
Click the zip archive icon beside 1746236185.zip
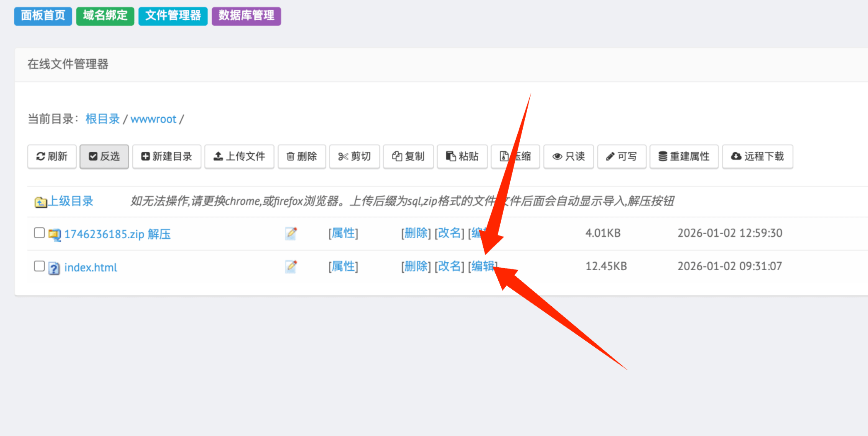[x=53, y=233]
